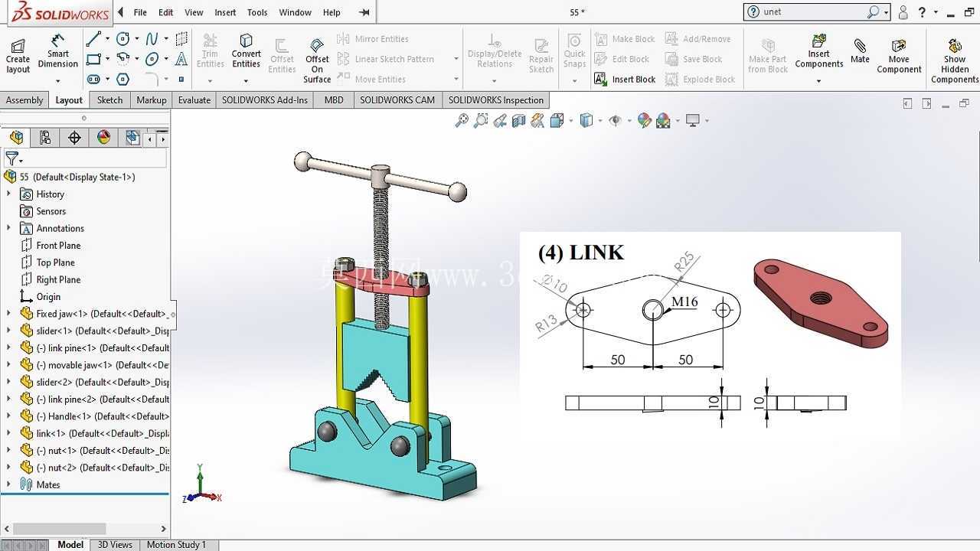Click the Insert Block button
Viewport: 980px width, 551px height.
[x=626, y=79]
